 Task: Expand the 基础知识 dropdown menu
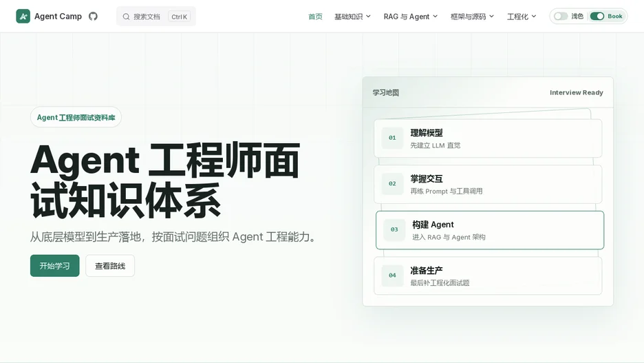coord(352,17)
